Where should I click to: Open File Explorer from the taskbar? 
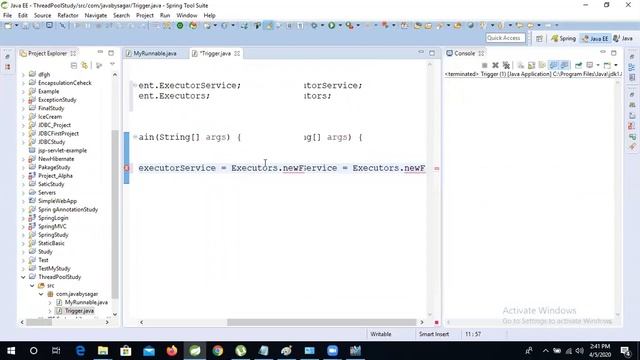(103, 351)
